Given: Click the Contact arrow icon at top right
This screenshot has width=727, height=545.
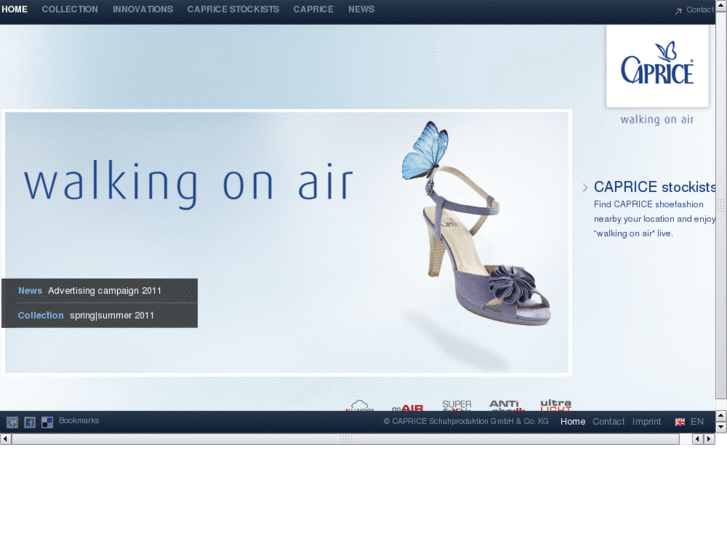Looking at the screenshot, I should [x=678, y=11].
